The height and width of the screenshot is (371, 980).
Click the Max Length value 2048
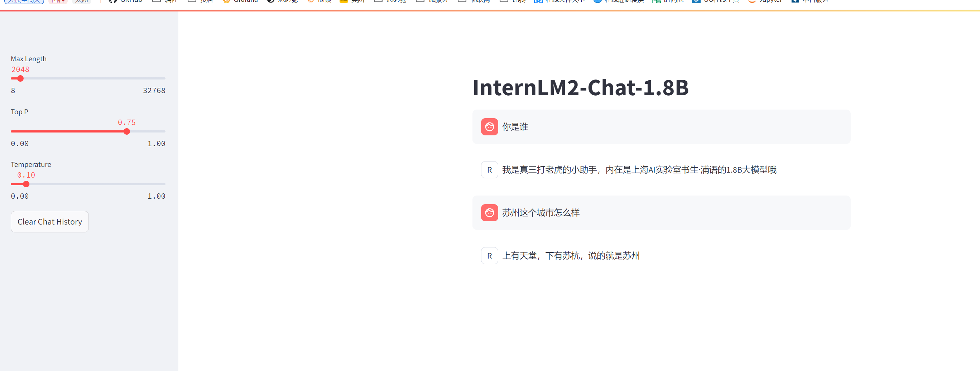click(20, 69)
